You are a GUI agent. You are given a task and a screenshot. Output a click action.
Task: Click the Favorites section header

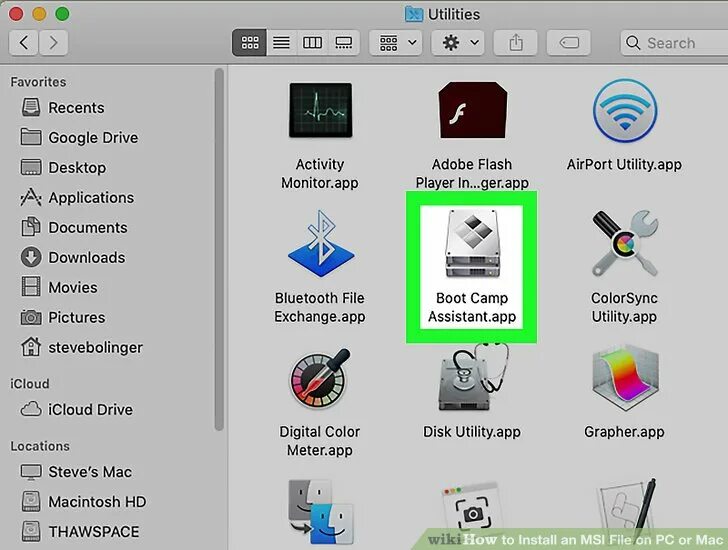tap(38, 82)
